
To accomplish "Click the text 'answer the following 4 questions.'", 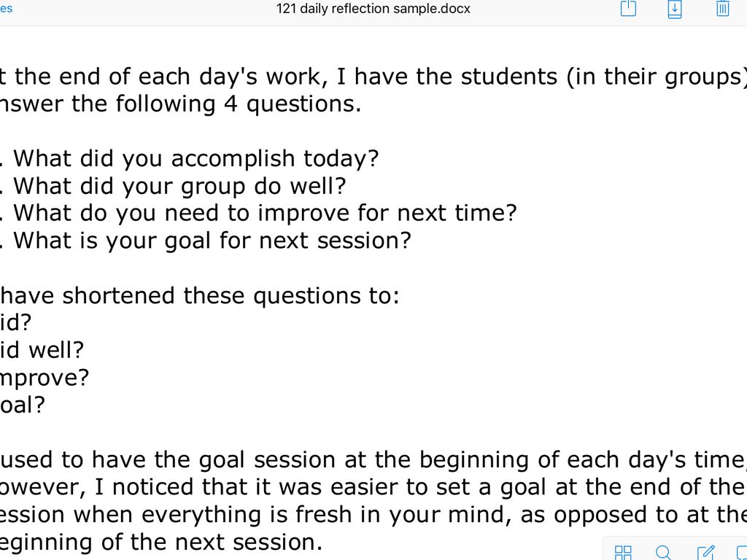I will [180, 104].
